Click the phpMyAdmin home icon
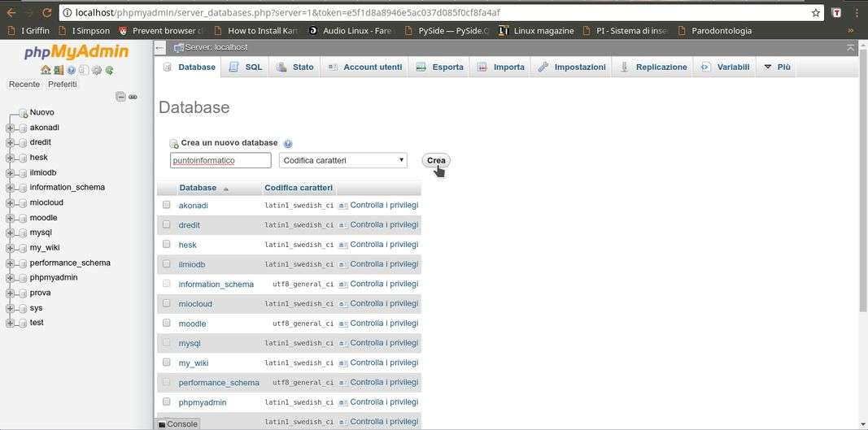Screen dimensions: 868x430 (46, 70)
